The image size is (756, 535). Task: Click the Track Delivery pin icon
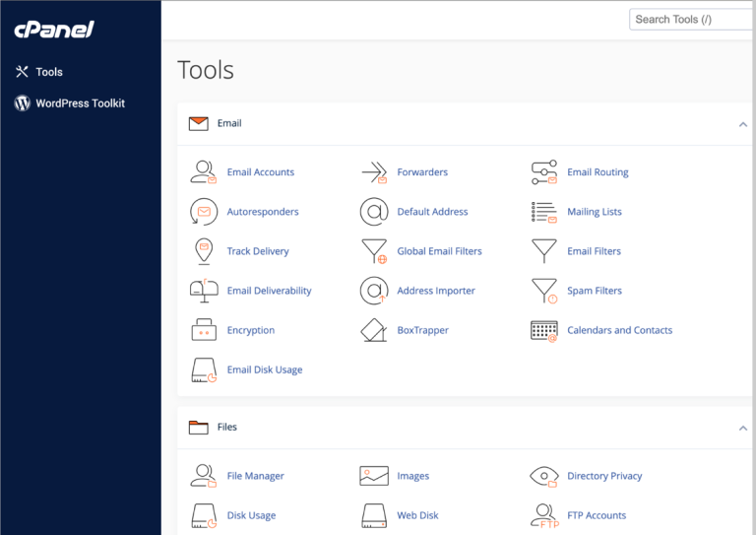point(203,251)
